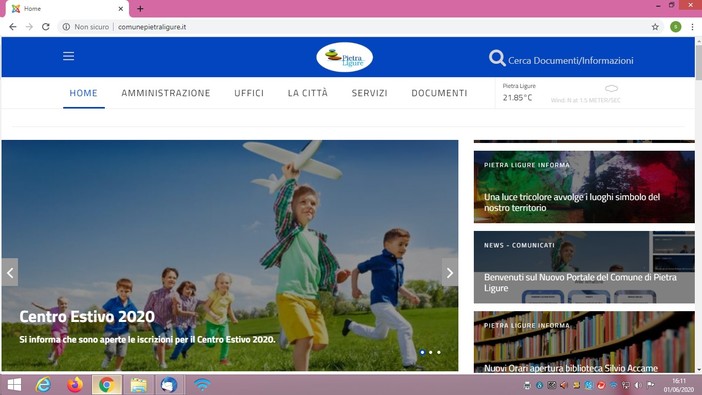Click the Pietra Ligure logo
This screenshot has width=702, height=395.
click(x=344, y=57)
